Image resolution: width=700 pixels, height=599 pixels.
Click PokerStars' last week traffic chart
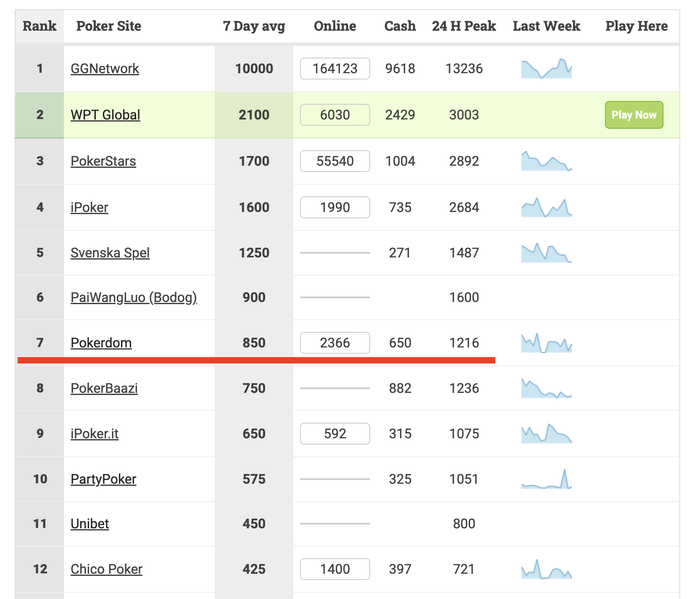click(546, 161)
